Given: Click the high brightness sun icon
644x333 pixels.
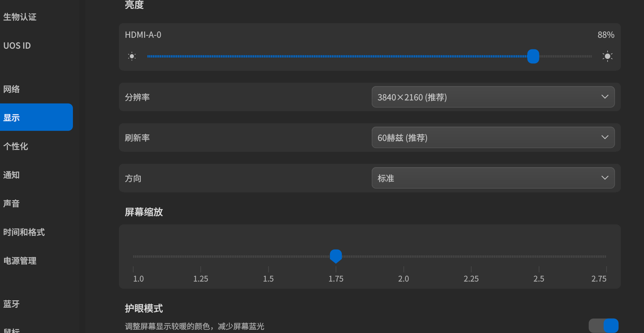Looking at the screenshot, I should 607,56.
